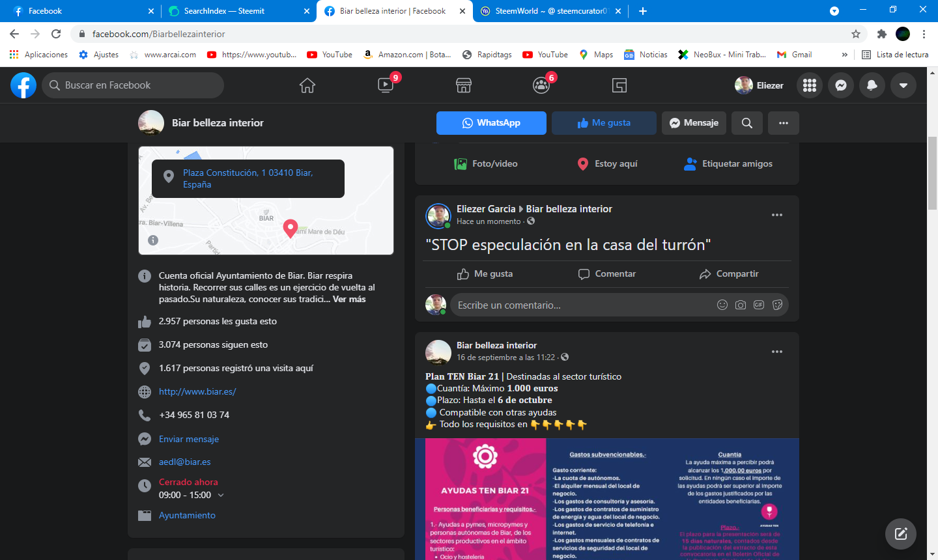The height and width of the screenshot is (560, 938).
Task: Open Chrome three-dot menu
Action: pos(924,34)
